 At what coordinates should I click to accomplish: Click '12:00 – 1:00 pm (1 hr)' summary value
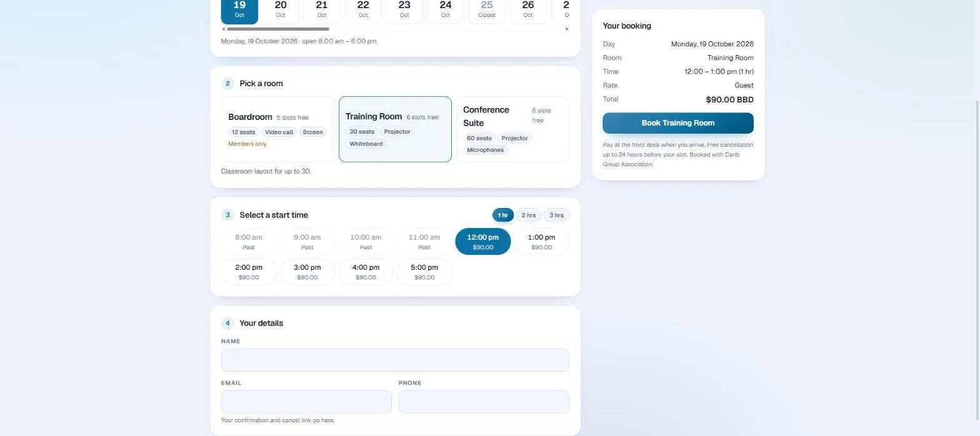(719, 72)
